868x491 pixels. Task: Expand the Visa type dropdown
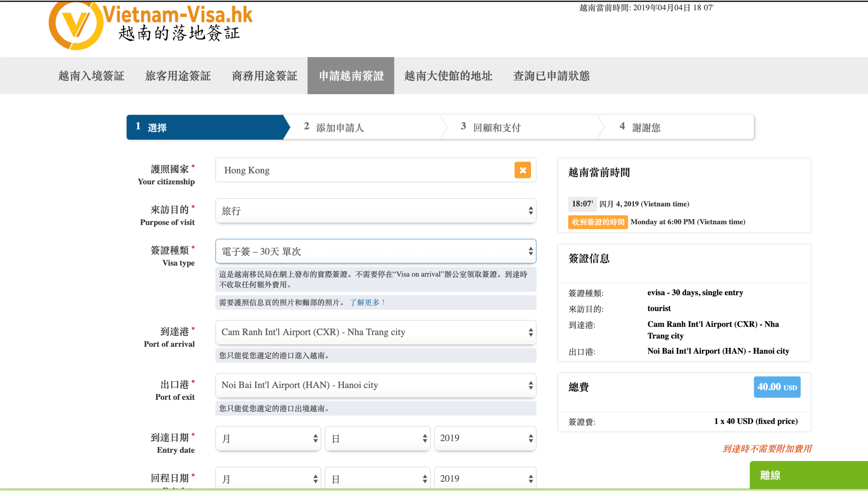click(375, 251)
